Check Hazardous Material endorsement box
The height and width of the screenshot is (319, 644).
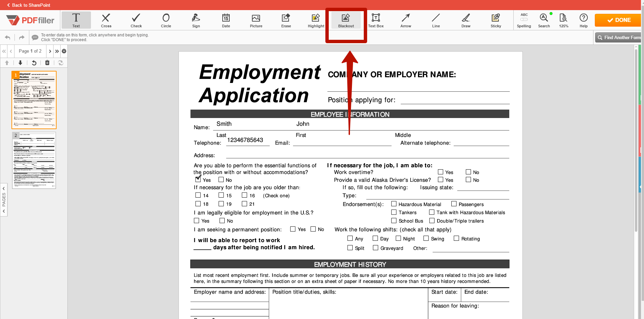394,204
